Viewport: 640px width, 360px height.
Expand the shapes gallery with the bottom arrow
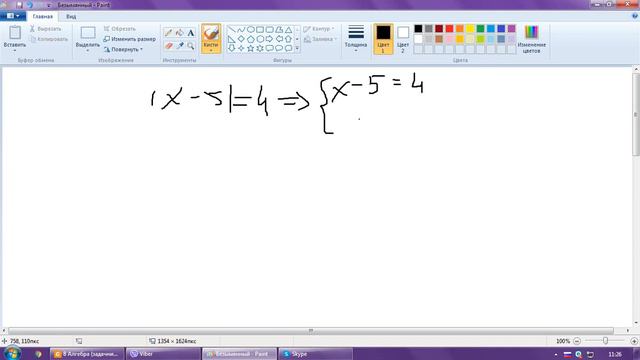pyautogui.click(x=297, y=48)
